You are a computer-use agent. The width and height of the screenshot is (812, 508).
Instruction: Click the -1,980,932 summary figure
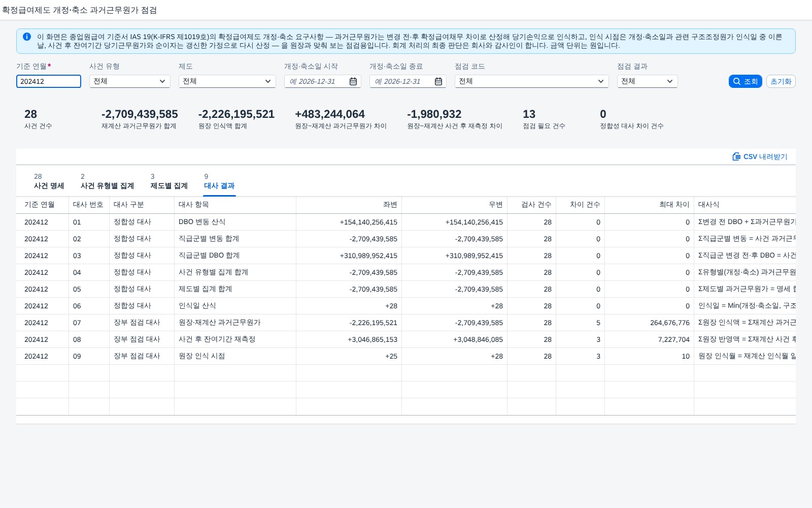[x=434, y=114]
